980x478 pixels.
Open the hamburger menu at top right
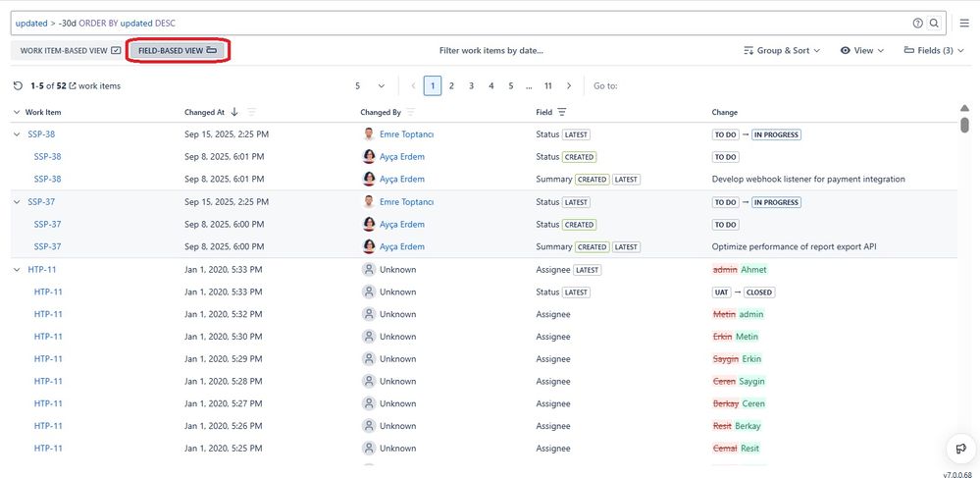click(x=964, y=23)
